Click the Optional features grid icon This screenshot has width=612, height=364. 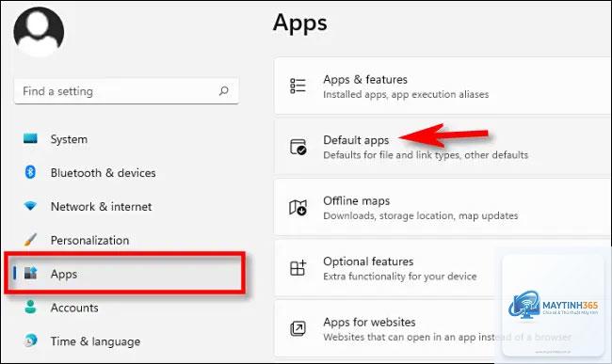(298, 268)
